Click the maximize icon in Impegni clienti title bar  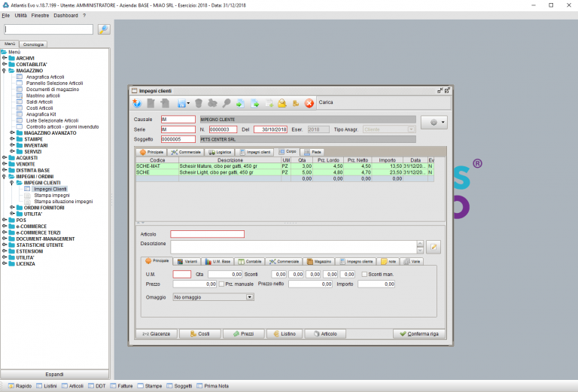click(x=447, y=90)
